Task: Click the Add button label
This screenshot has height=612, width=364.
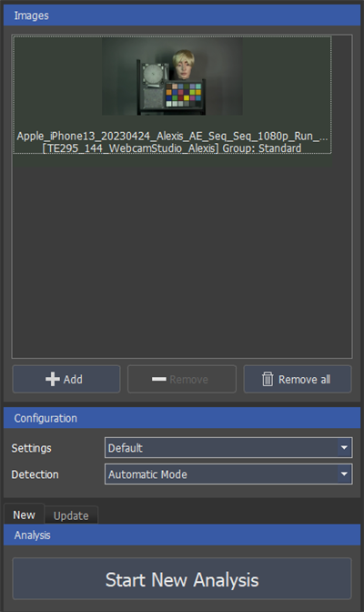Action: [73, 380]
